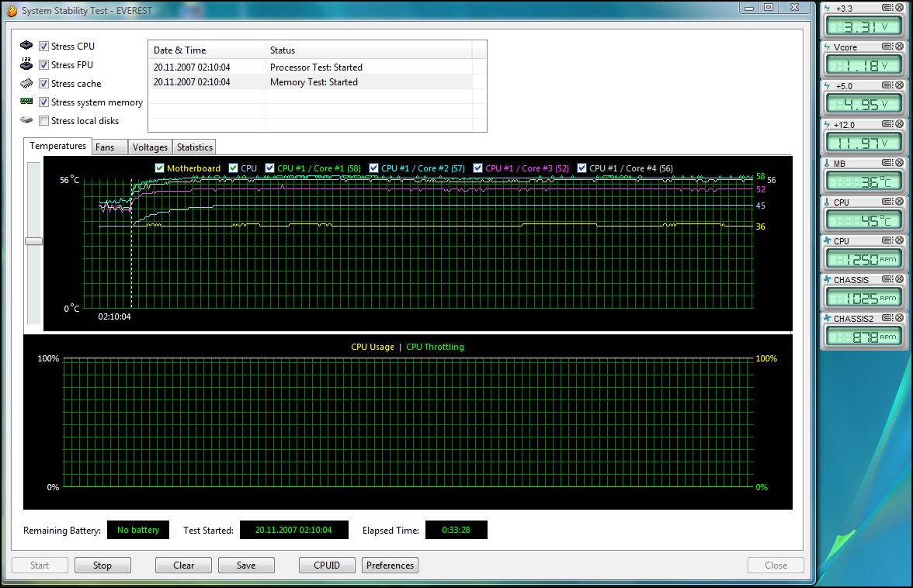
Task: Enable the Stress local disks checkbox
Action: tap(43, 120)
